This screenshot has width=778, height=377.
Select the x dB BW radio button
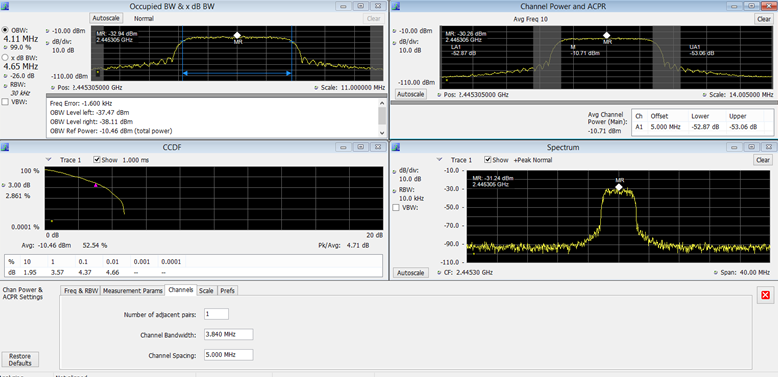pos(5,58)
